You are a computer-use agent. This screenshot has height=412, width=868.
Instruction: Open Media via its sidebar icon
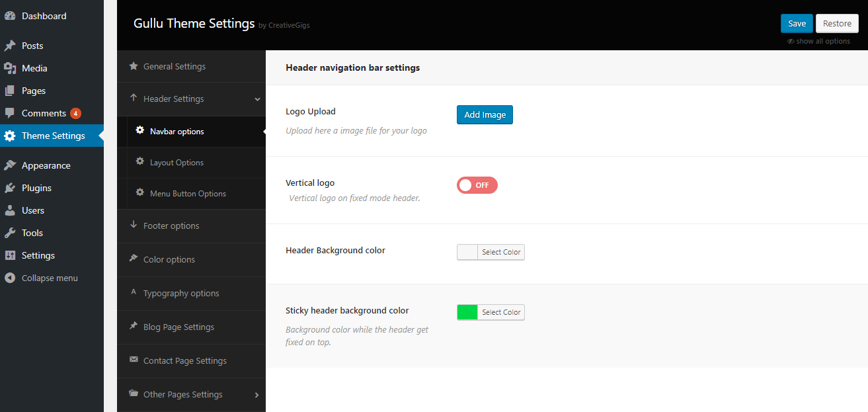click(x=10, y=68)
